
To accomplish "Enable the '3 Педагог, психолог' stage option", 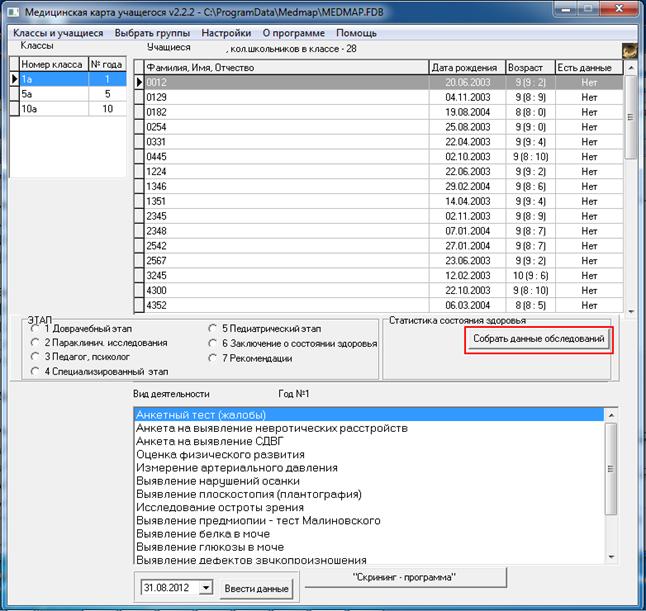I will click(x=35, y=356).
